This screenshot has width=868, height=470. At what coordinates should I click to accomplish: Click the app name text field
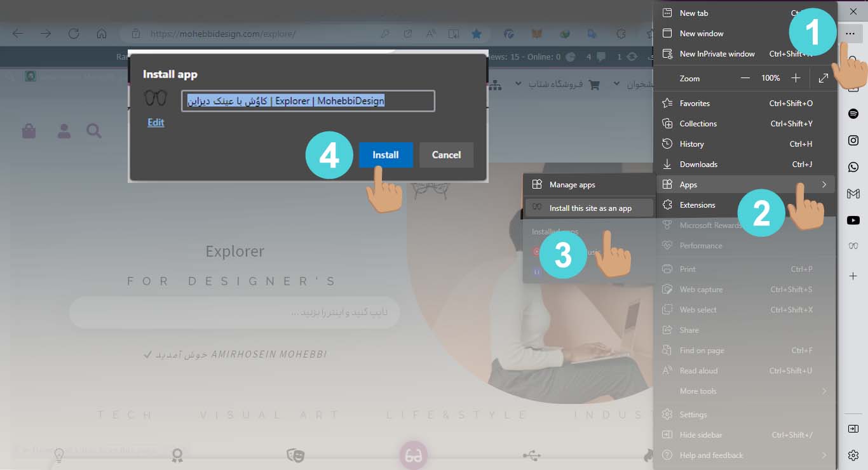click(x=308, y=101)
